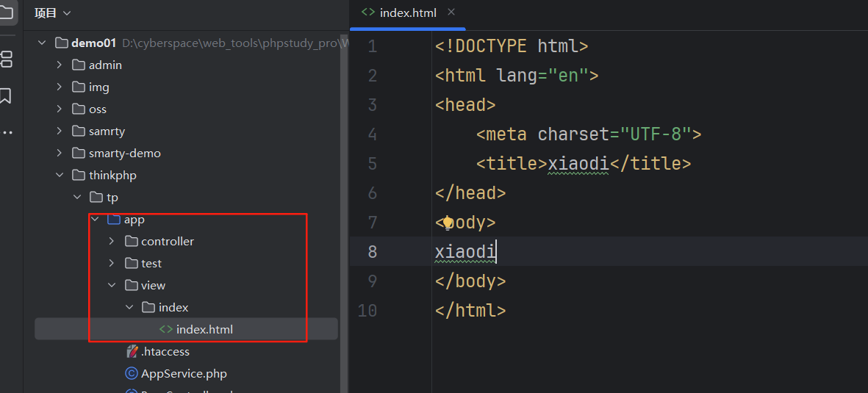The image size is (868, 393).
Task: Open the .htaccess file
Action: 165,351
